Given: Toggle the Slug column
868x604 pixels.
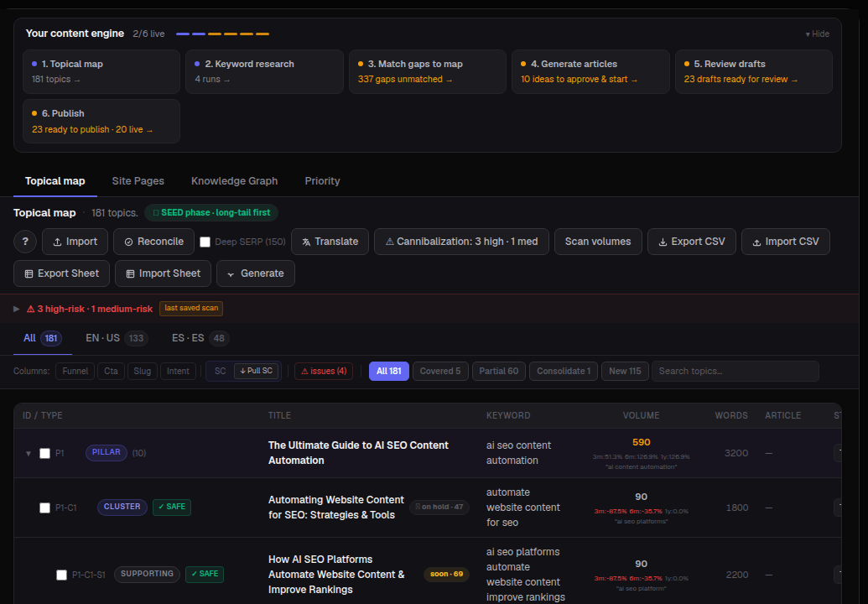Looking at the screenshot, I should click(143, 371).
